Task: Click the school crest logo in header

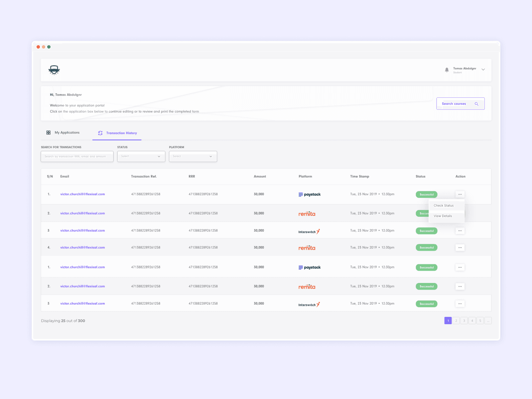Action: point(54,70)
